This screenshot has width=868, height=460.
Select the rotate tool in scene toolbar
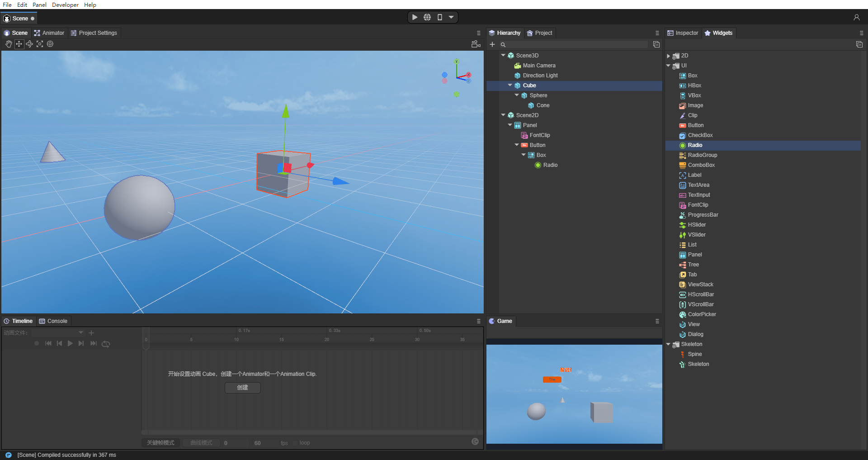29,44
